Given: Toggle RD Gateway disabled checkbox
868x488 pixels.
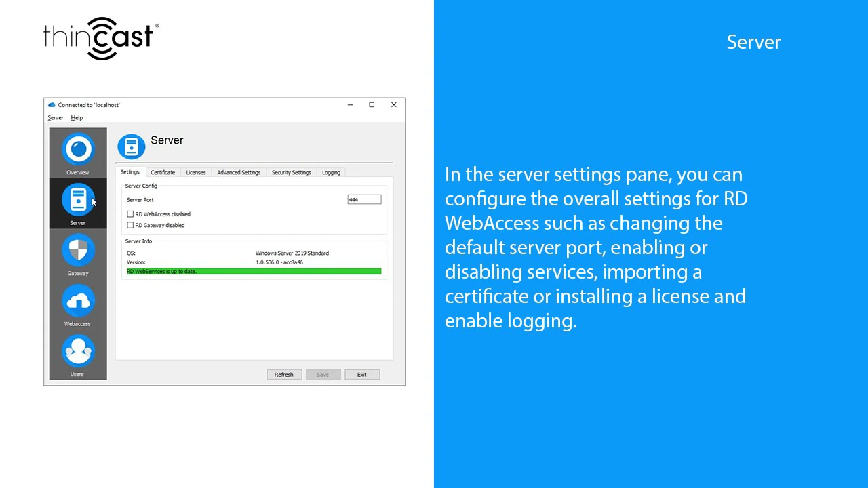Looking at the screenshot, I should (130, 225).
